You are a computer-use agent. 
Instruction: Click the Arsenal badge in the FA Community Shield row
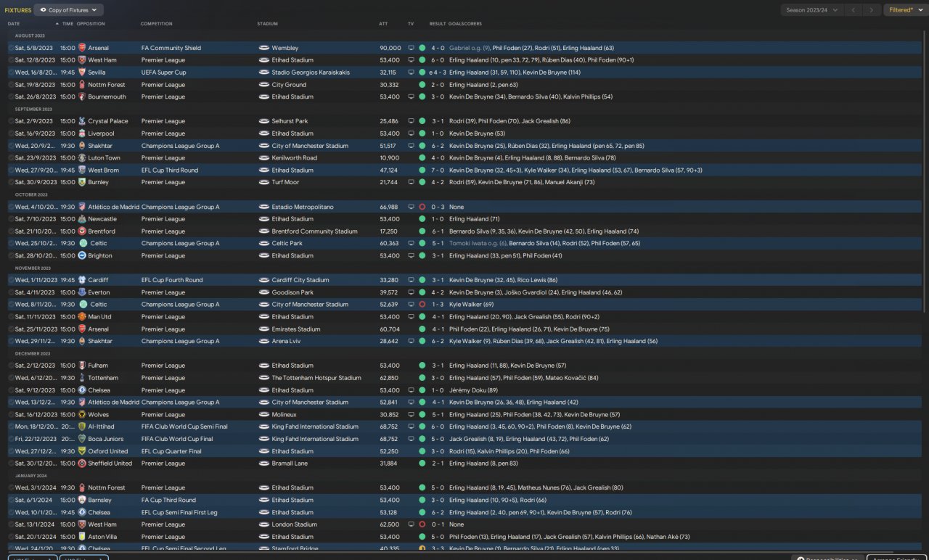83,48
